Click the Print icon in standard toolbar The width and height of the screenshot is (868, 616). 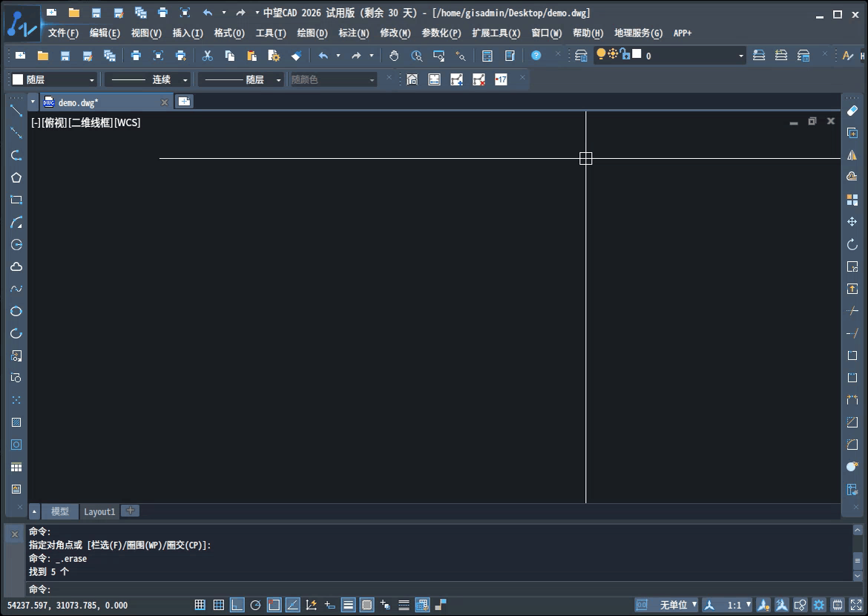click(136, 56)
